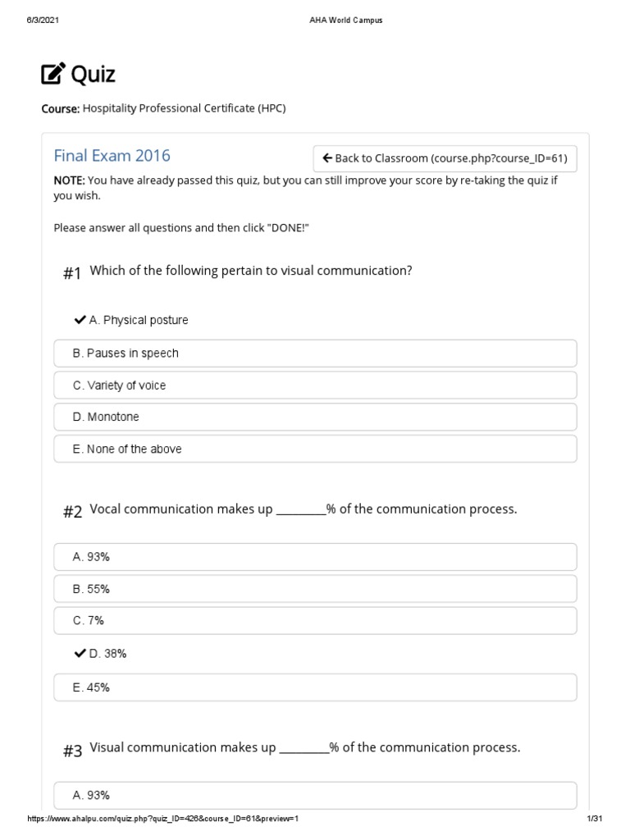Select A. 93% for question #2

pos(315,557)
